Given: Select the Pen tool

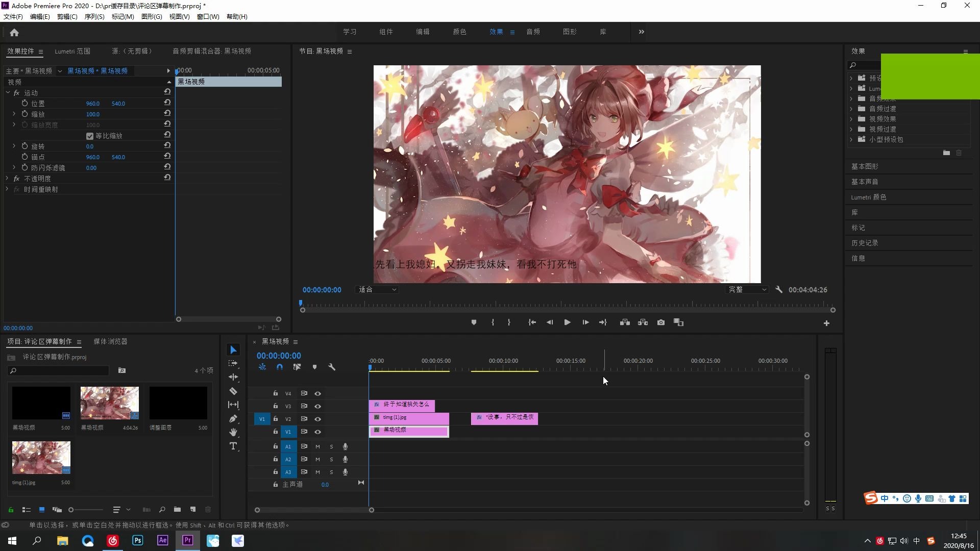Looking at the screenshot, I should click(233, 419).
